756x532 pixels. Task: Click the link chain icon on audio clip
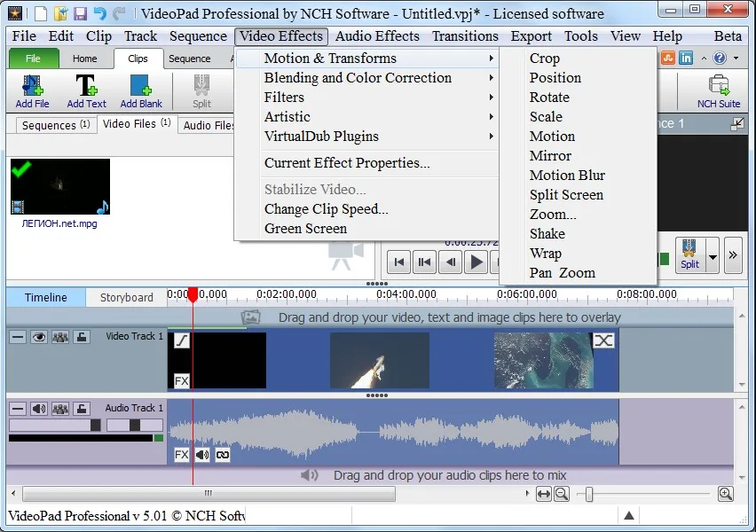tap(223, 454)
